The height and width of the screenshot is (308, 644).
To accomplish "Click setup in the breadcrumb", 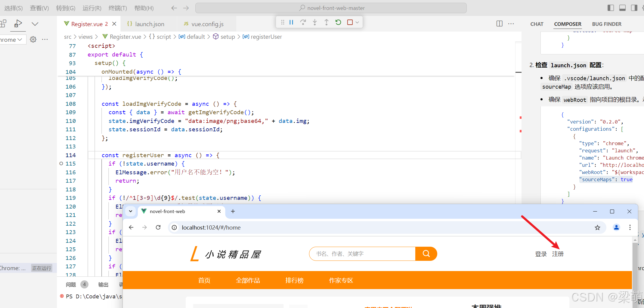I will [228, 37].
